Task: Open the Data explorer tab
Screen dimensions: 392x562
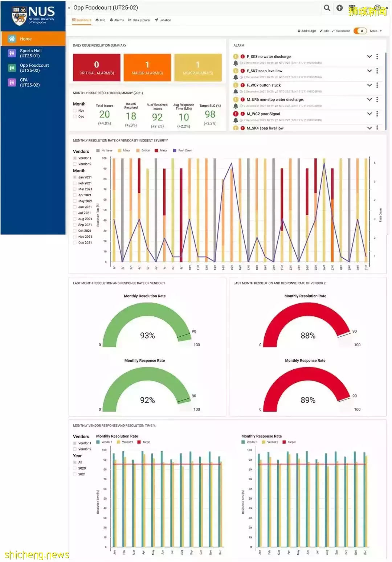Action: (139, 20)
